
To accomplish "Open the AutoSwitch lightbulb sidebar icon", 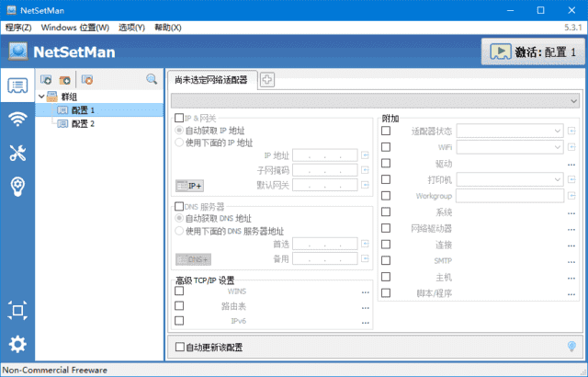I will click(x=17, y=187).
